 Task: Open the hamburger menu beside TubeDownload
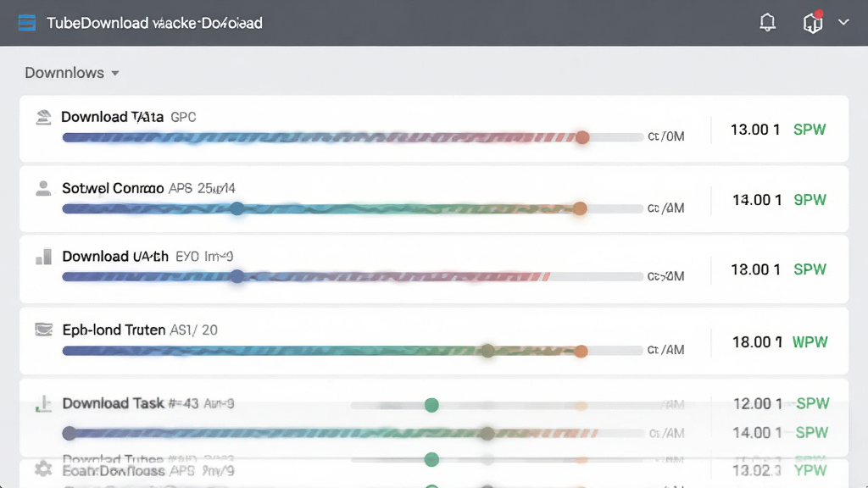pyautogui.click(x=26, y=23)
